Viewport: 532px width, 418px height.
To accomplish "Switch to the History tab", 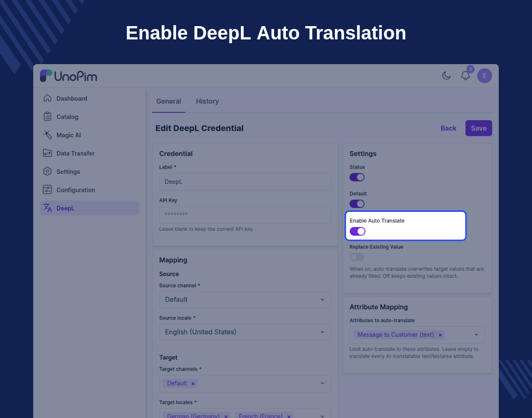I will [x=207, y=101].
